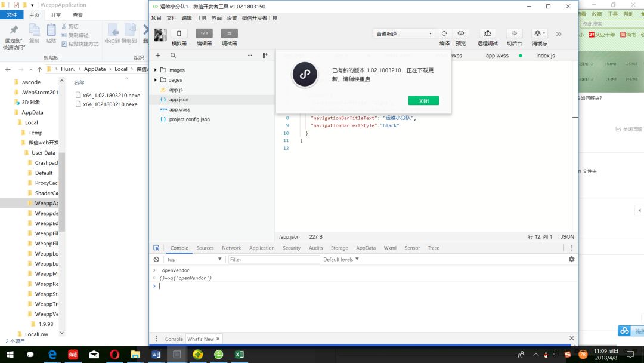Expand the images folder
This screenshot has width=644, height=363.
[155, 70]
